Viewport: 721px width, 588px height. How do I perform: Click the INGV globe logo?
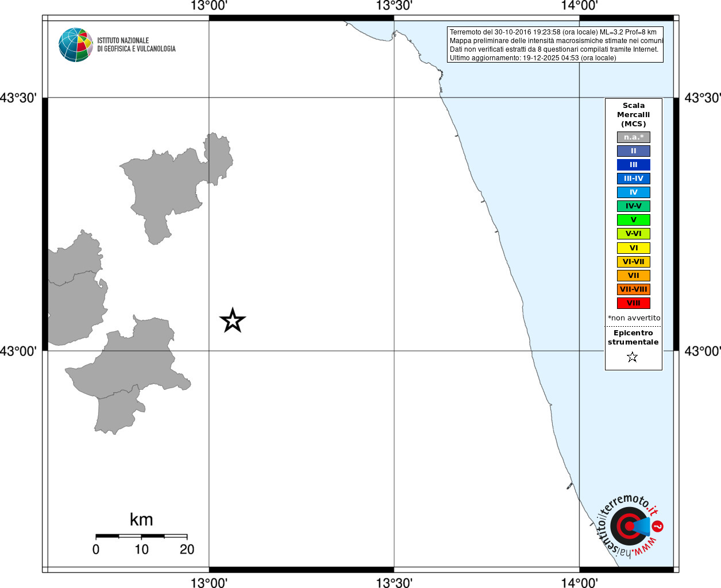(76, 45)
